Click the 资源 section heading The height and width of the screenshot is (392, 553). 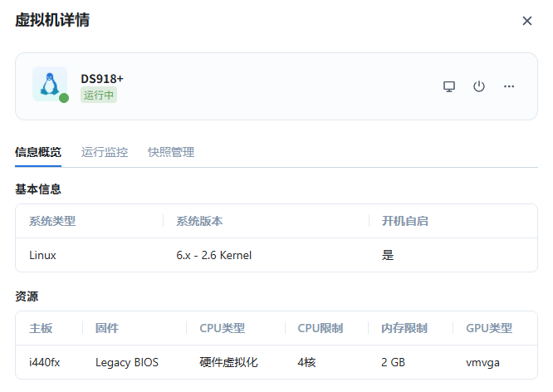[27, 296]
